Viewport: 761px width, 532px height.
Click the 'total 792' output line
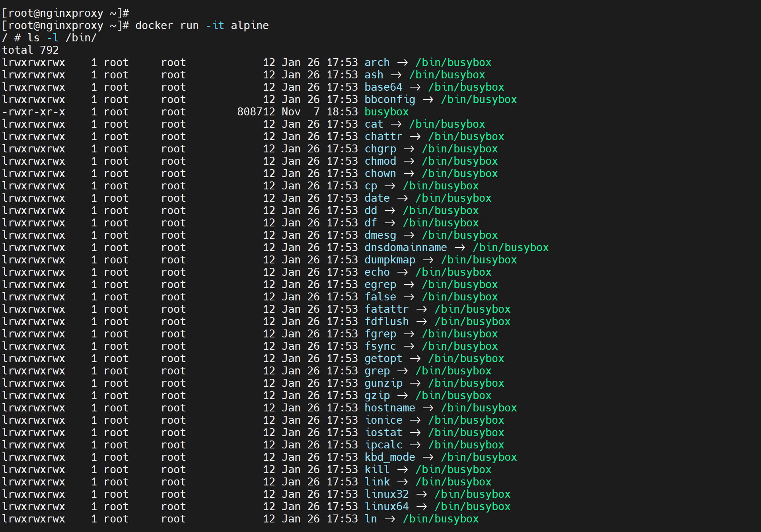click(x=30, y=50)
